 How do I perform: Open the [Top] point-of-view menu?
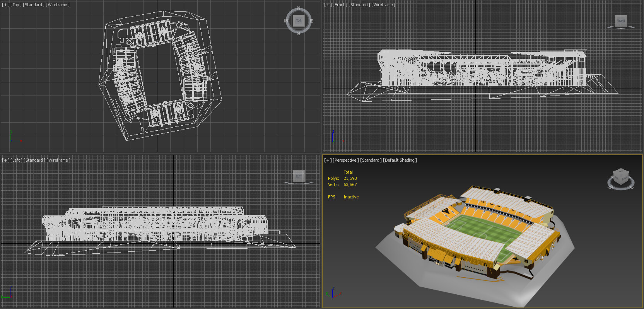(x=16, y=5)
